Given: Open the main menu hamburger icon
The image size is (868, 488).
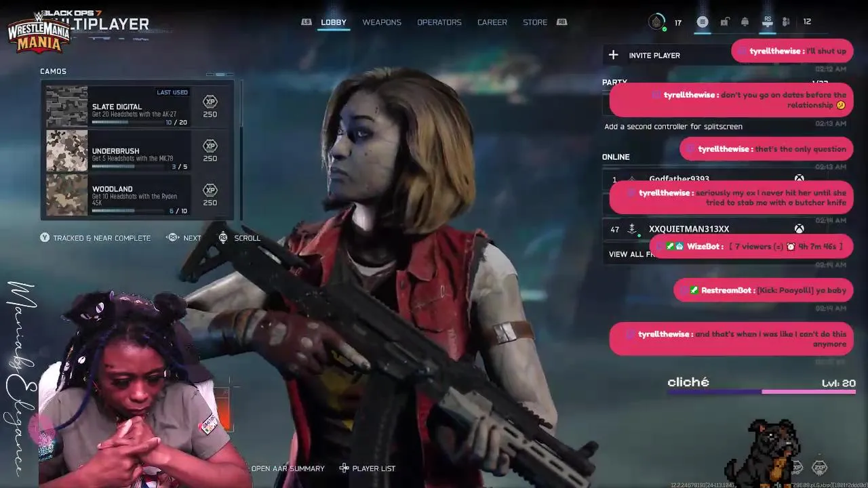Looking at the screenshot, I should (703, 22).
